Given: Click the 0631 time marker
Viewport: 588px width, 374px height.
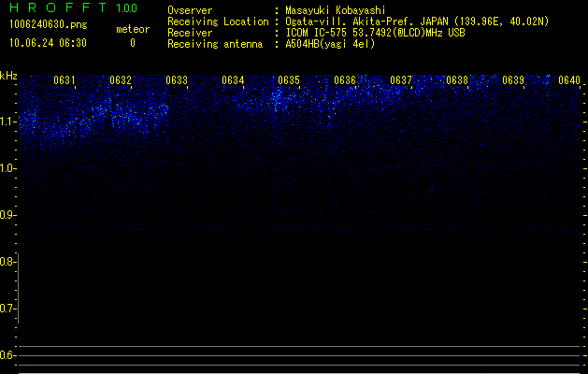Looking at the screenshot, I should 65,80.
